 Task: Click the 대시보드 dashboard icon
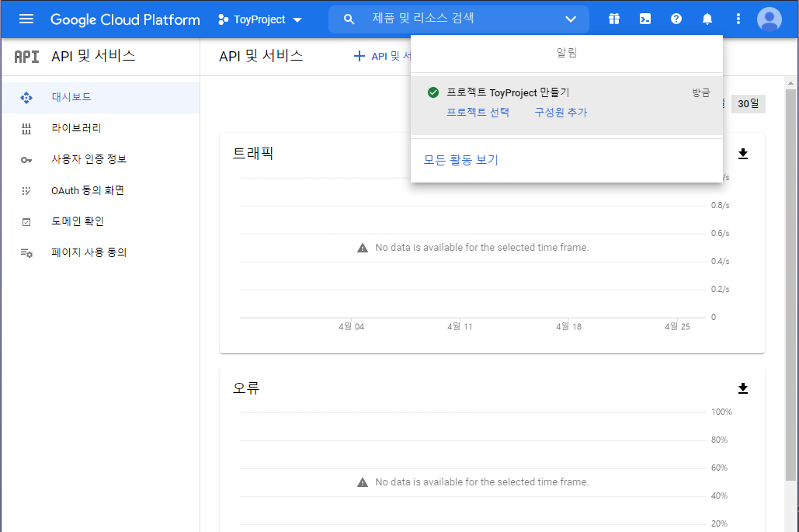(x=26, y=97)
